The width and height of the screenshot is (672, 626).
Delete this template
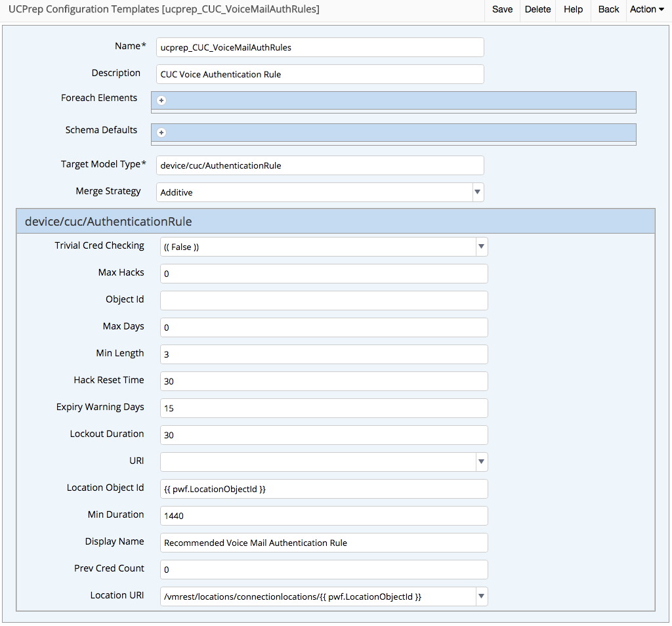(537, 9)
